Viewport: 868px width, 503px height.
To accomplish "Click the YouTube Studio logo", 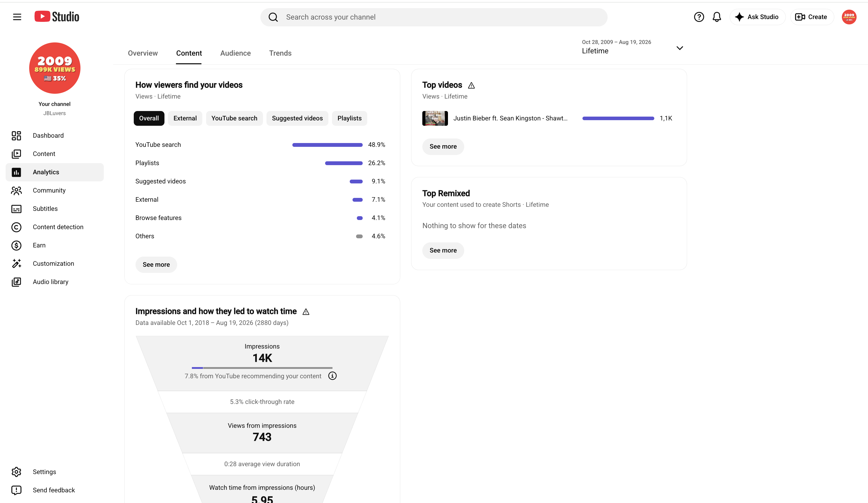I will pos(57,17).
